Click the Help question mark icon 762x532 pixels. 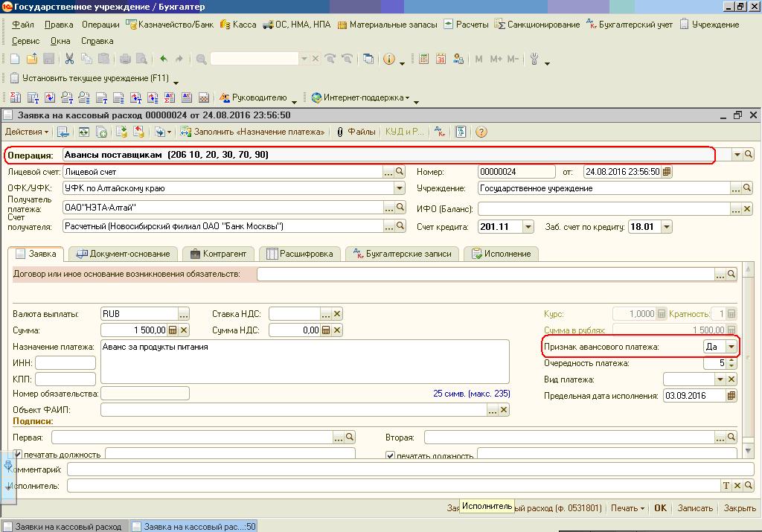[x=481, y=132]
